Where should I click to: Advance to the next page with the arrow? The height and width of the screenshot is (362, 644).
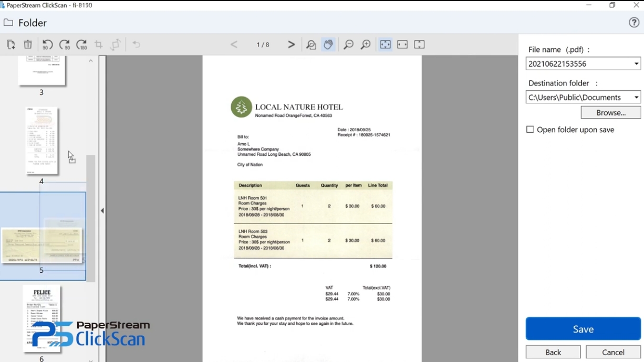[290, 45]
